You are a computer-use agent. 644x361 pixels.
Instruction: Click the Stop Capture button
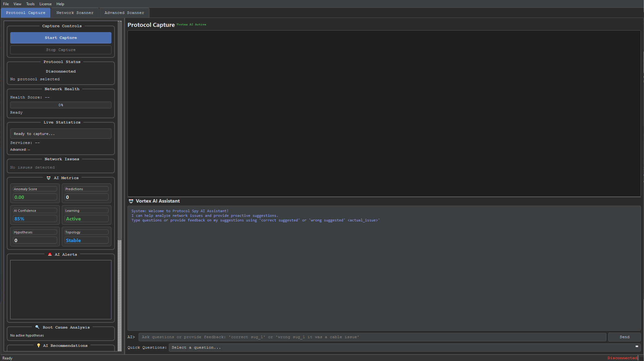[x=61, y=50]
